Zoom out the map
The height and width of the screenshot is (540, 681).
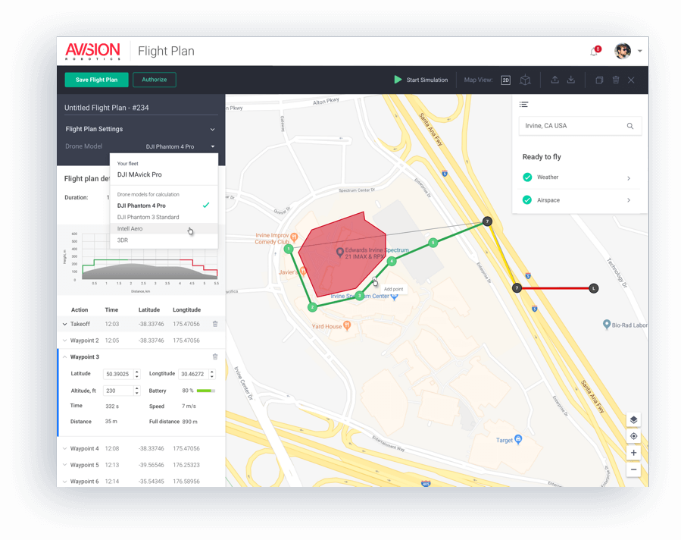(x=633, y=470)
